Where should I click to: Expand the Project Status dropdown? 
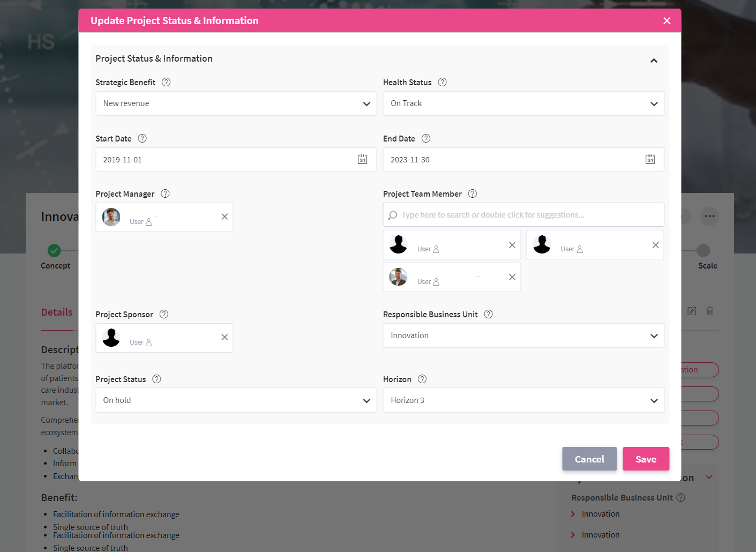(x=236, y=400)
